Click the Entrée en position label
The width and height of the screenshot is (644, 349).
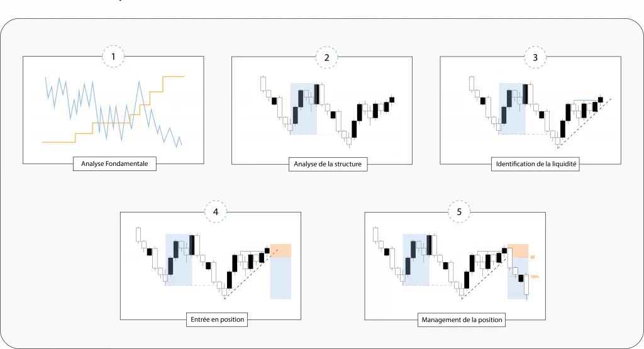pos(216,319)
